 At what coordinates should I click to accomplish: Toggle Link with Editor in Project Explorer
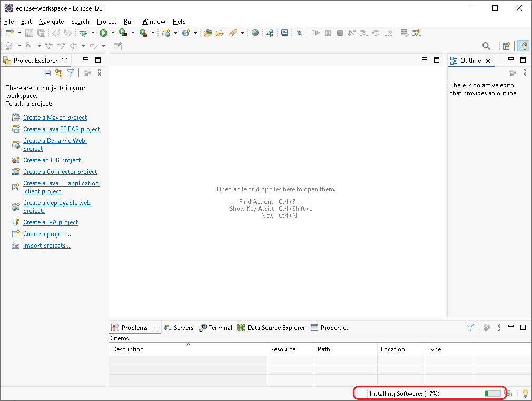tap(59, 73)
